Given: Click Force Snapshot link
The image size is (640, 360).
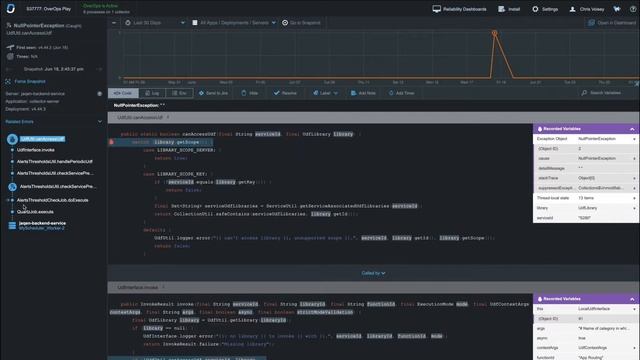Looking at the screenshot, I should (x=30, y=82).
